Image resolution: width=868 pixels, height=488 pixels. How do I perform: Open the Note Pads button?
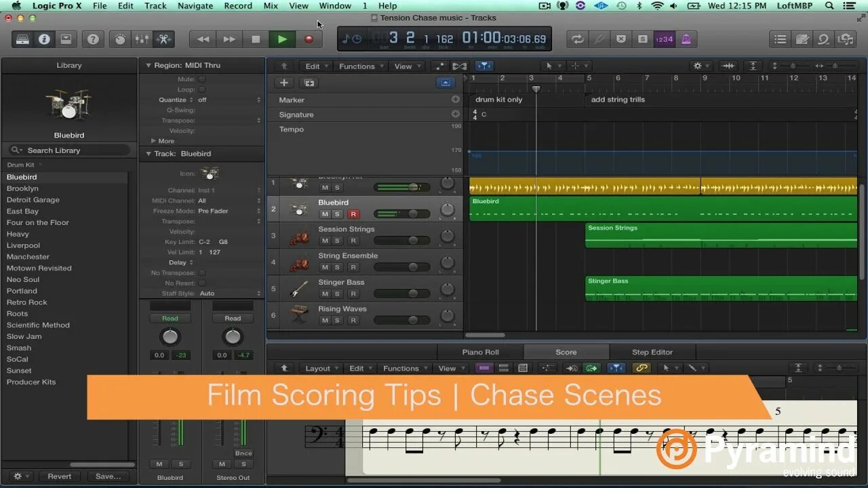802,39
